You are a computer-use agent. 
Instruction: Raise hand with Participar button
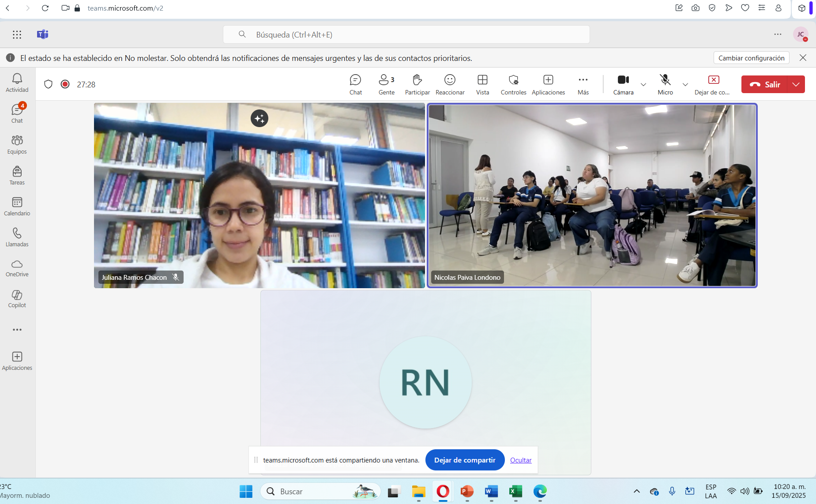[x=417, y=84]
